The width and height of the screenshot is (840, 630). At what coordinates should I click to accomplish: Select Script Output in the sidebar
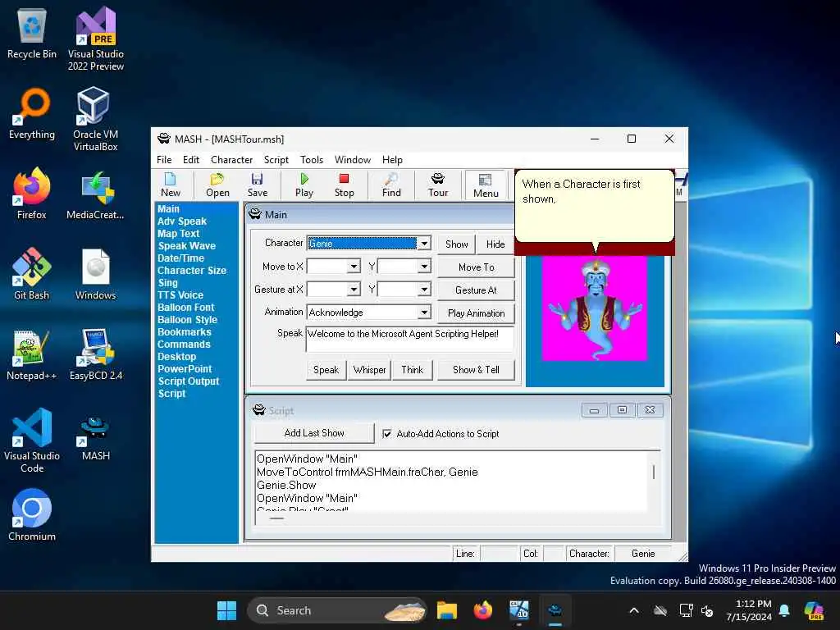click(x=188, y=381)
